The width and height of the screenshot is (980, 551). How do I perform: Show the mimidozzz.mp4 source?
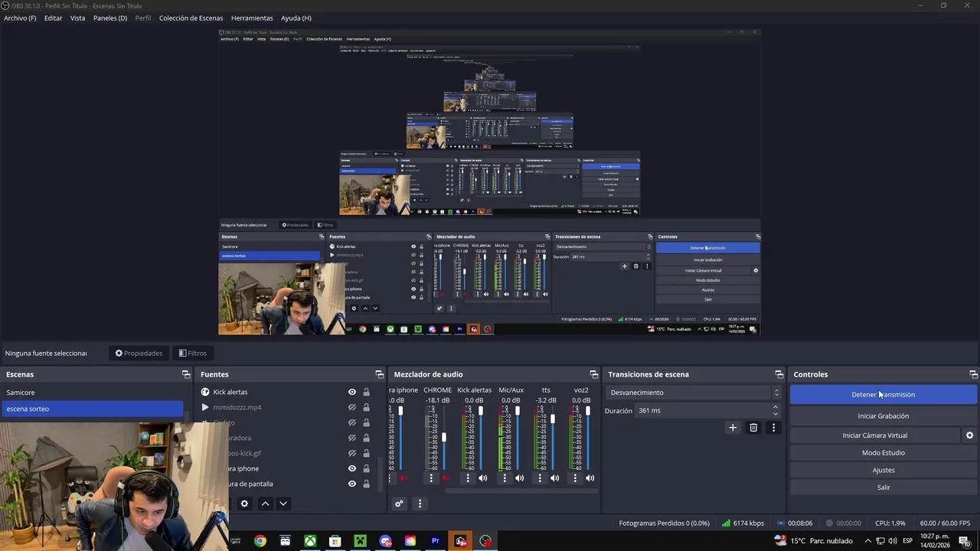(352, 407)
